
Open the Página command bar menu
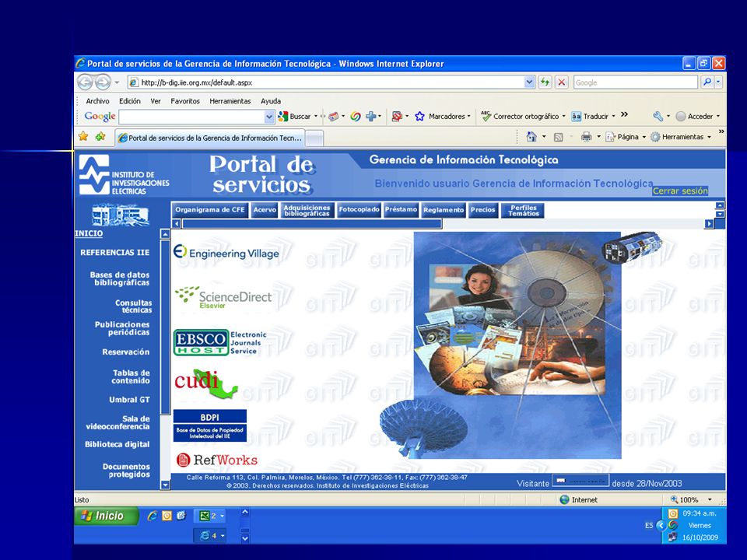click(626, 137)
